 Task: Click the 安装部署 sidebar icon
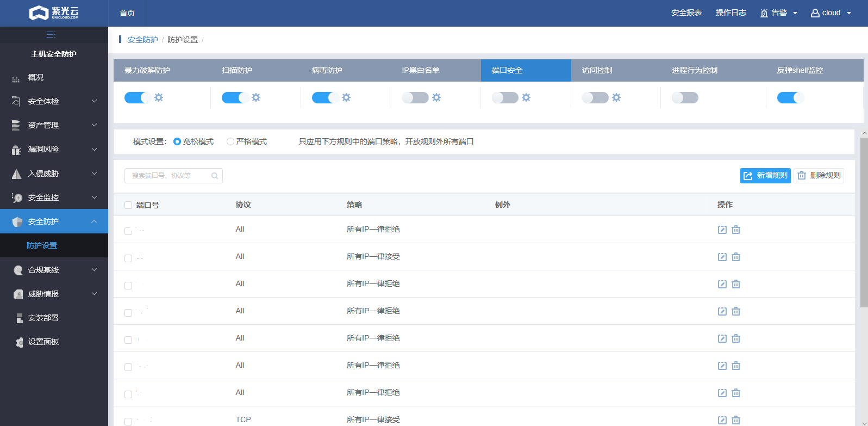coord(19,318)
